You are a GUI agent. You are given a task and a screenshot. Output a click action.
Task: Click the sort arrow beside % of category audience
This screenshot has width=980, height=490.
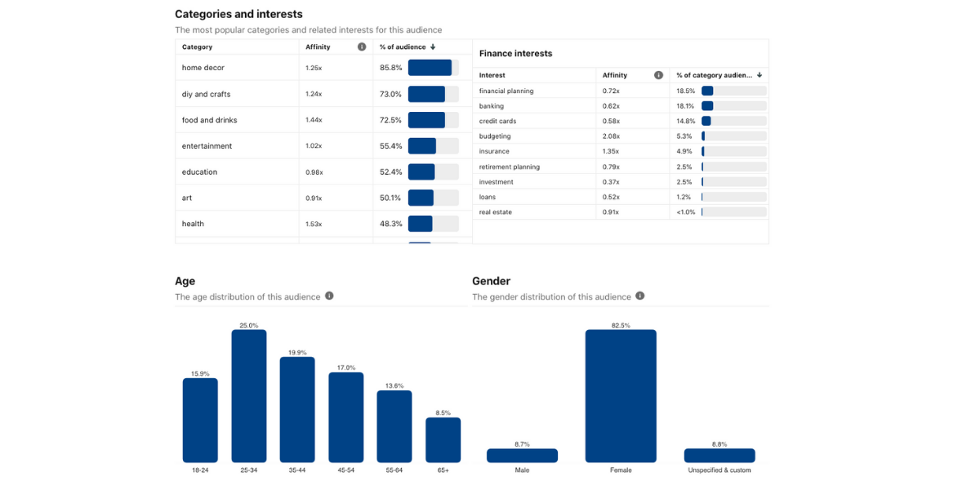tap(759, 75)
